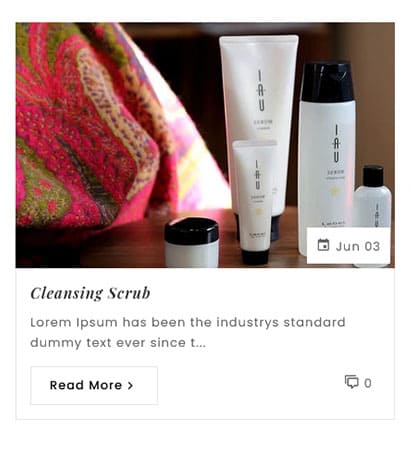Click the Jun 03 date text
The width and height of the screenshot is (410, 450).
[x=358, y=246]
